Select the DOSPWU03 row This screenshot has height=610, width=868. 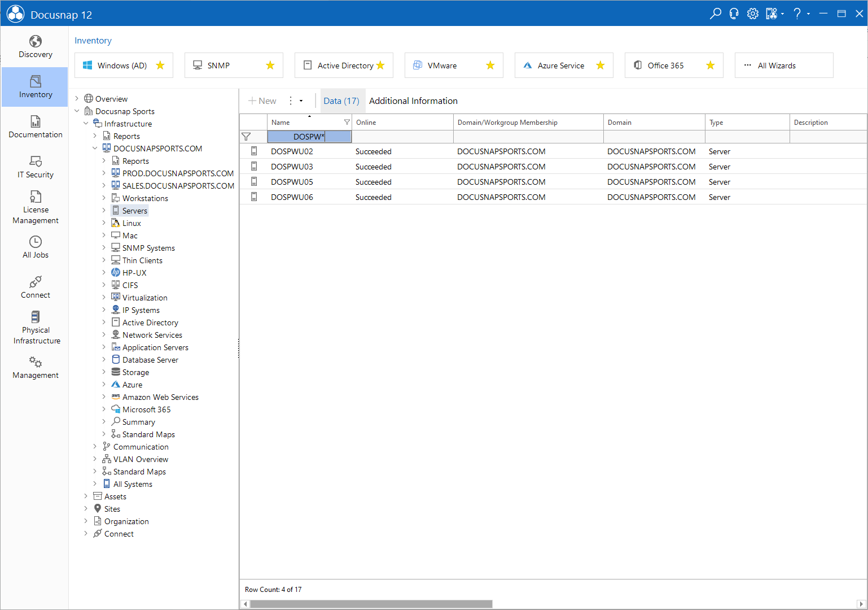pyautogui.click(x=553, y=167)
